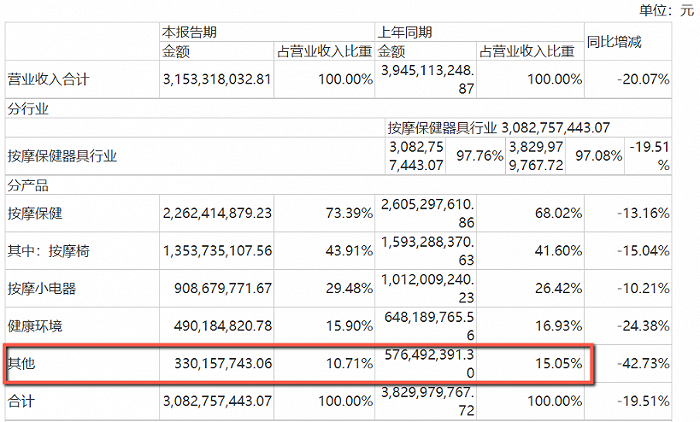Screen dimensions: 700x422
Task: Click the 按摩小电器 row label
Action: click(42, 289)
